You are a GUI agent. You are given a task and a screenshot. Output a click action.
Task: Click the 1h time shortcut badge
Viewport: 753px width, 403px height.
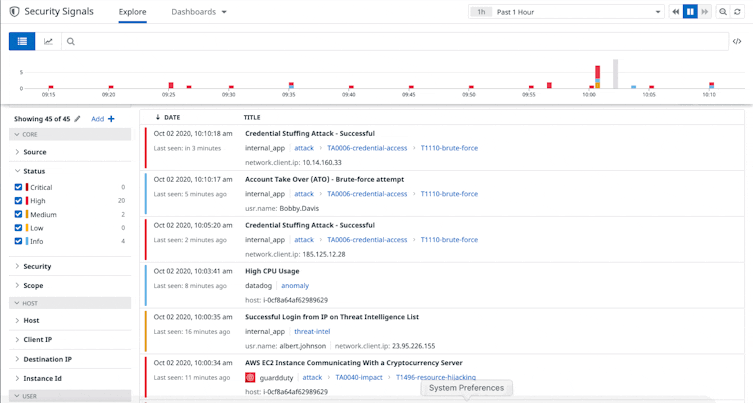point(481,12)
